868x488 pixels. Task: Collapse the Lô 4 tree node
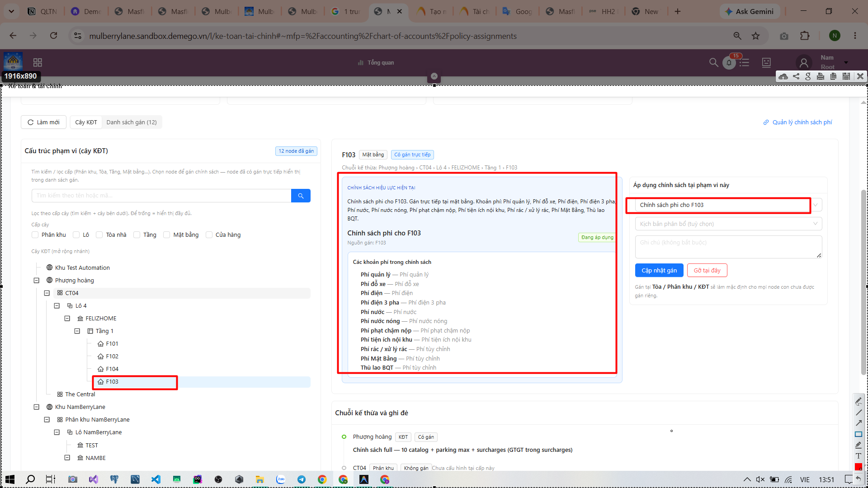pyautogui.click(x=57, y=306)
